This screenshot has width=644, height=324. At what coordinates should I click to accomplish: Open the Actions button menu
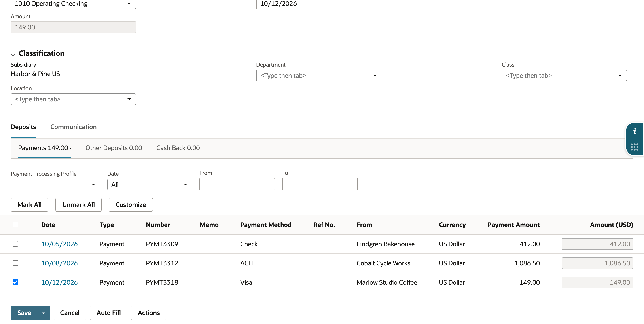point(148,313)
